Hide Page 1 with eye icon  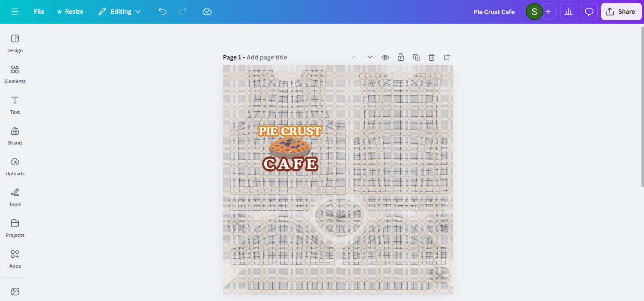[385, 57]
